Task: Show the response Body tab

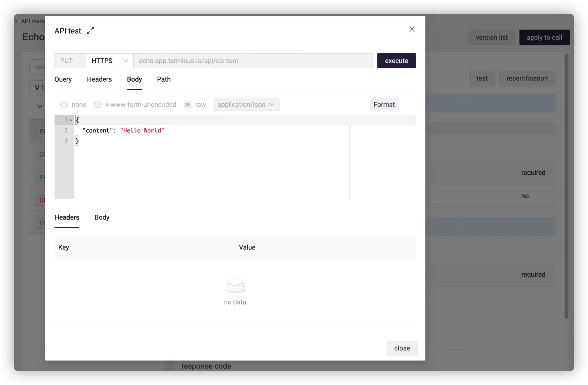Action: 102,217
